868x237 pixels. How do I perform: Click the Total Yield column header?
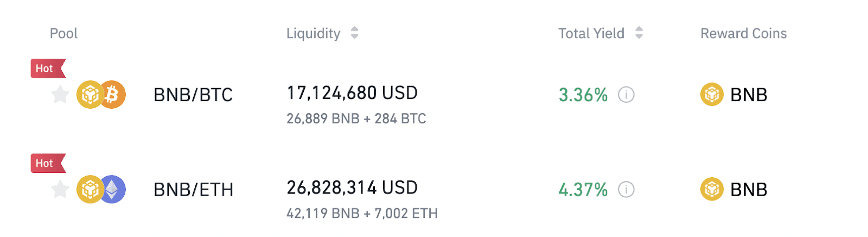pos(591,34)
